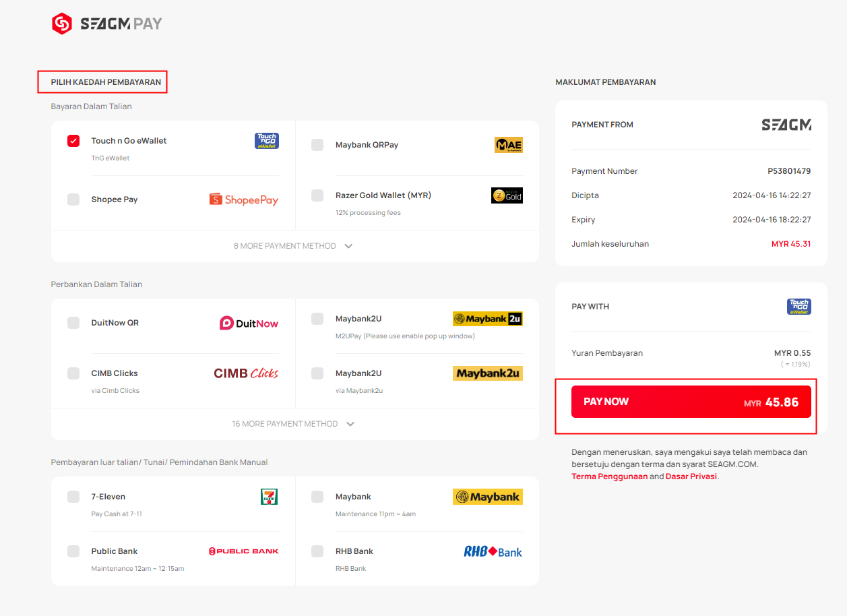Click the 'Perbankan Dalam Talian' section heading
The height and width of the screenshot is (616, 847).
pos(96,284)
